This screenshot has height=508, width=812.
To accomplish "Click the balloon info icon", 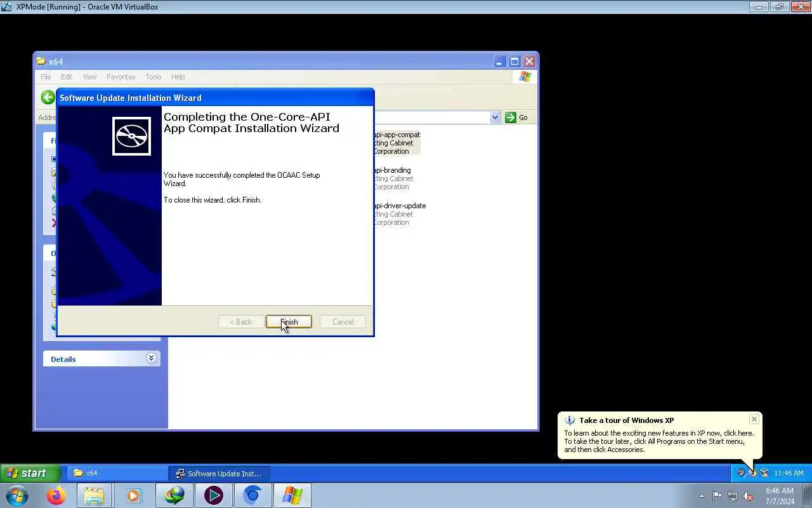I will (570, 420).
